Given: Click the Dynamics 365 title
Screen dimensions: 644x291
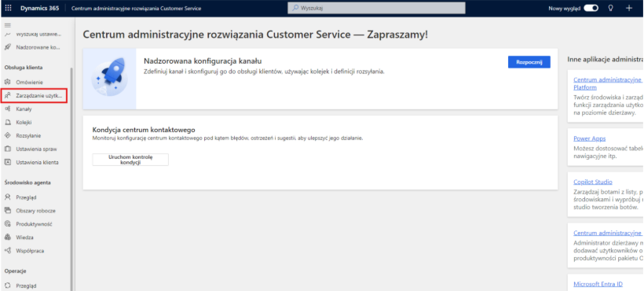Looking at the screenshot, I should 40,8.
